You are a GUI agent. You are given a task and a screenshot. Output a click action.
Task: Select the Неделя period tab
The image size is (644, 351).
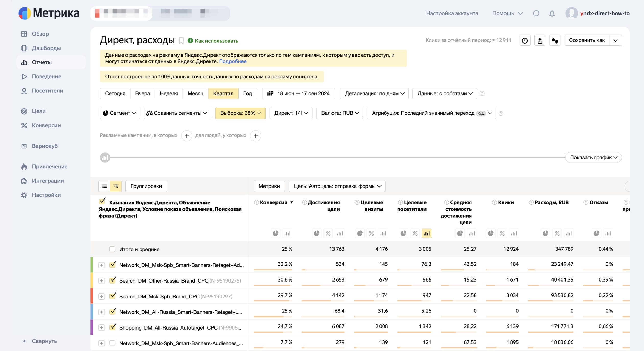tap(169, 93)
